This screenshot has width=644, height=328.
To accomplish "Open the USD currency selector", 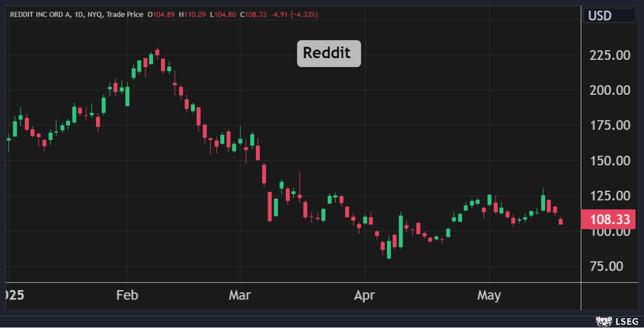I will 607,16.
